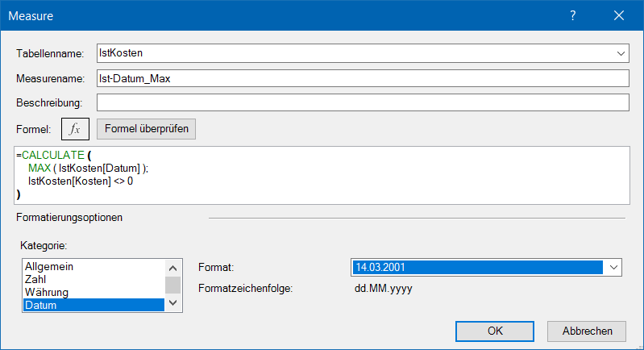Viewport: 644px width, 350px height.
Task: Select Allgemein in the Kategorie list
Action: pyautogui.click(x=93, y=266)
